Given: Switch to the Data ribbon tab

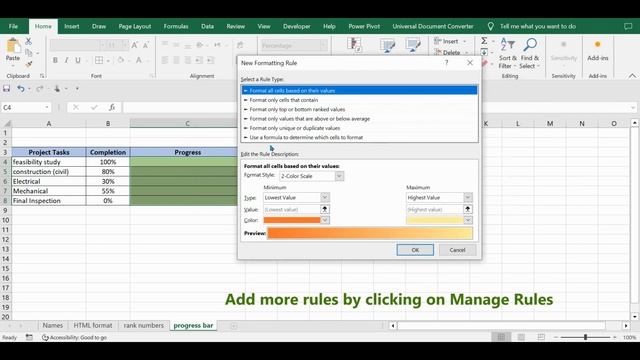Looking at the screenshot, I should (x=207, y=26).
